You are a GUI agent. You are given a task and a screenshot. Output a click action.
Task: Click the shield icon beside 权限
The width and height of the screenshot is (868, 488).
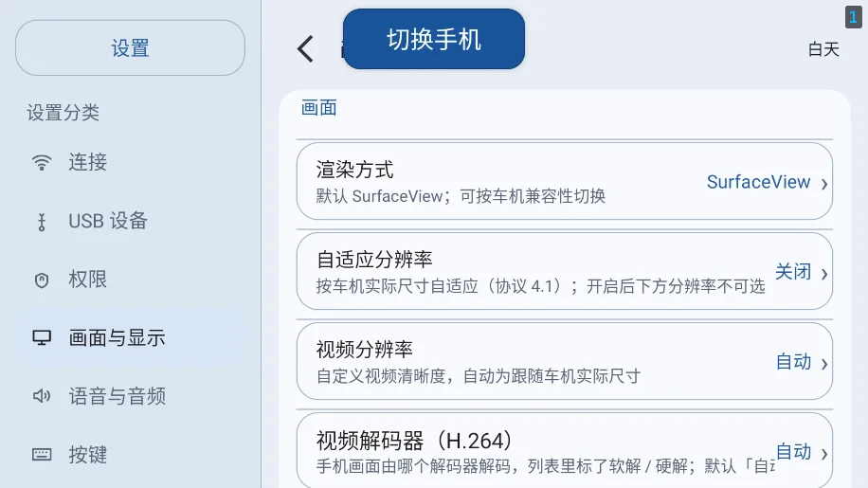(42, 280)
